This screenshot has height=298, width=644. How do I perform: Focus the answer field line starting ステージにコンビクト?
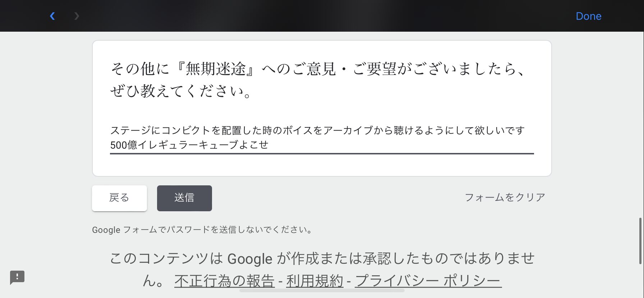[317, 130]
